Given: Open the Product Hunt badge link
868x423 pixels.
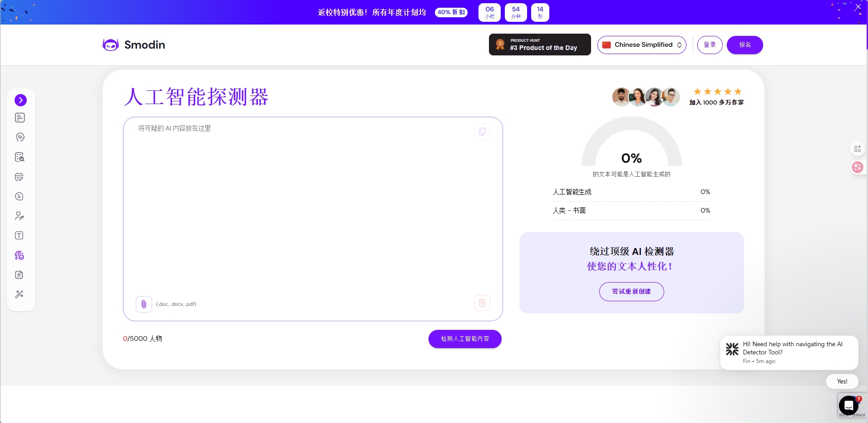Looking at the screenshot, I should (540, 45).
